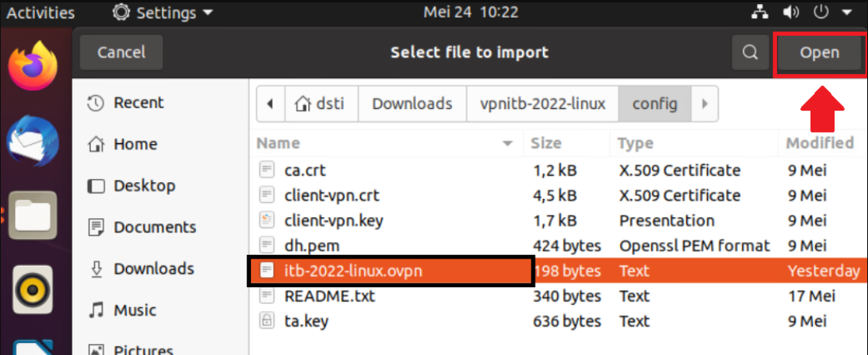The height and width of the screenshot is (355, 868).
Task: Open Files app in the dock
Action: (x=33, y=216)
